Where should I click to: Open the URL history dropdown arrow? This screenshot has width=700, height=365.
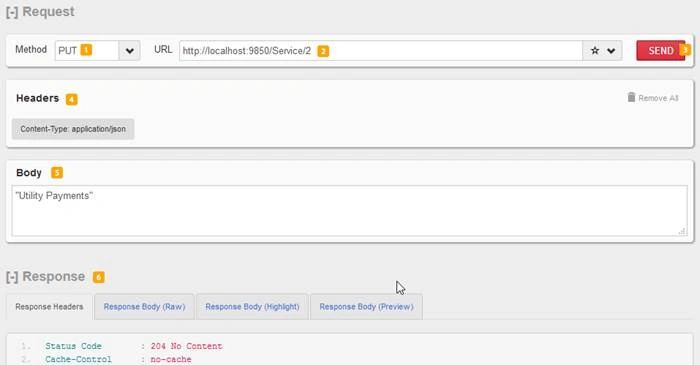[611, 51]
